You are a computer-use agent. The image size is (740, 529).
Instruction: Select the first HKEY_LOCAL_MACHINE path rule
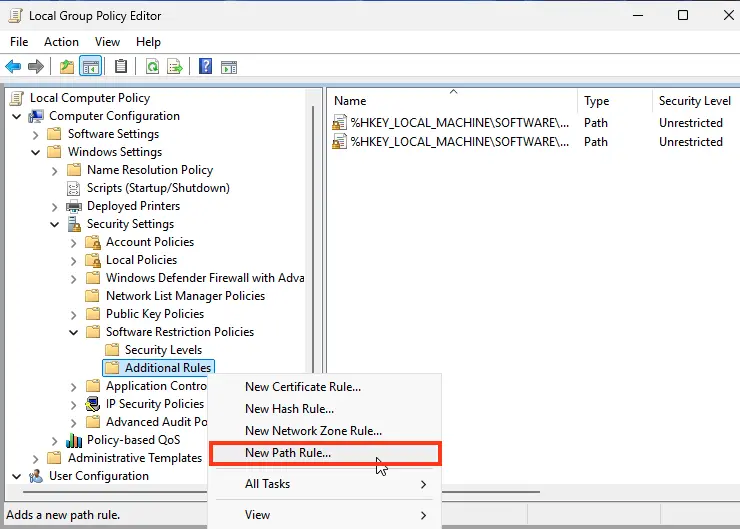pyautogui.click(x=458, y=123)
